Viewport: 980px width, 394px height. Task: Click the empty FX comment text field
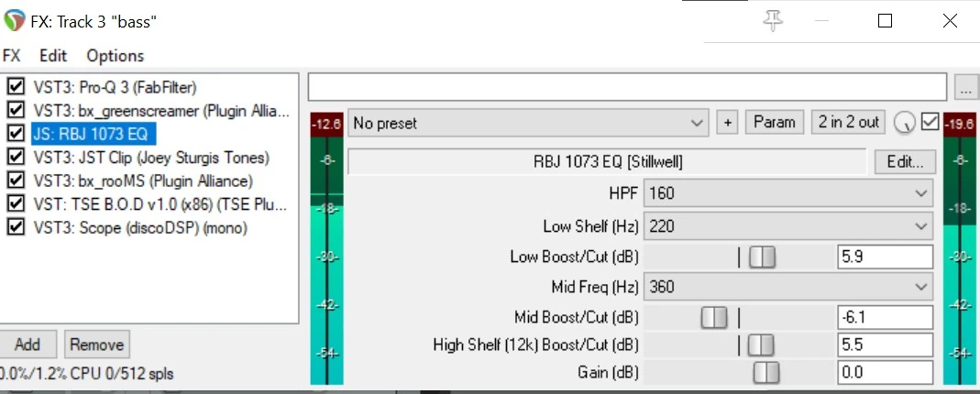tap(627, 87)
